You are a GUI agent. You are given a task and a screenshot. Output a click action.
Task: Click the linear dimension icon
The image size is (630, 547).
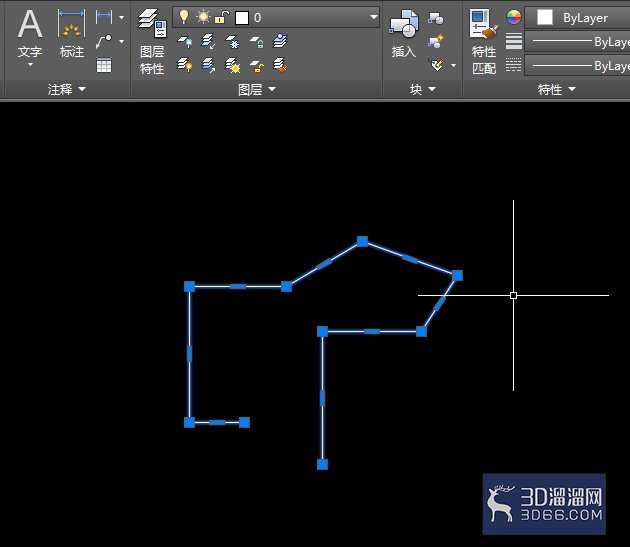pyautogui.click(x=104, y=17)
